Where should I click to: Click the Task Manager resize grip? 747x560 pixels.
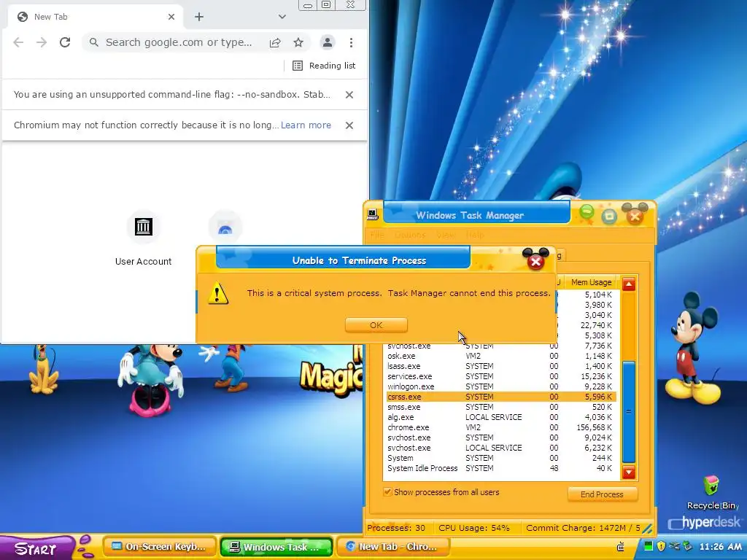648,529
